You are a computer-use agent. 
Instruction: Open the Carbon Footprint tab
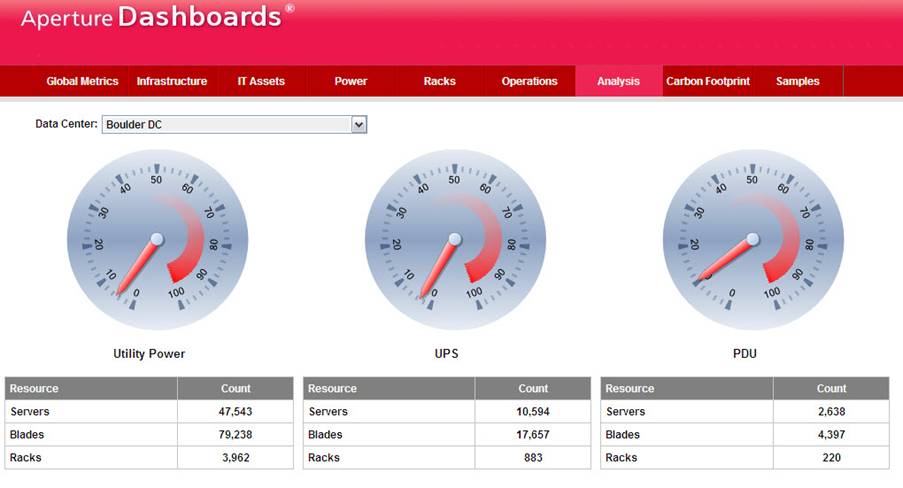708,81
